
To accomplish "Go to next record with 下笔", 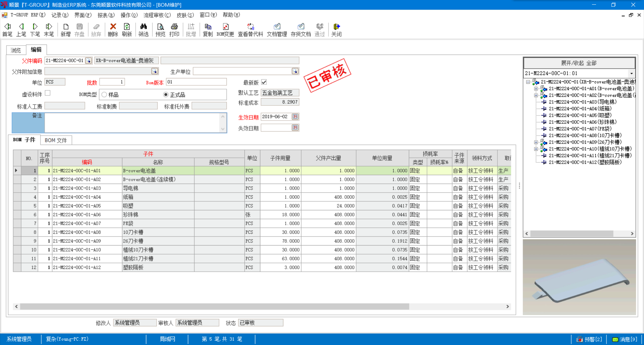I will coord(35,29).
